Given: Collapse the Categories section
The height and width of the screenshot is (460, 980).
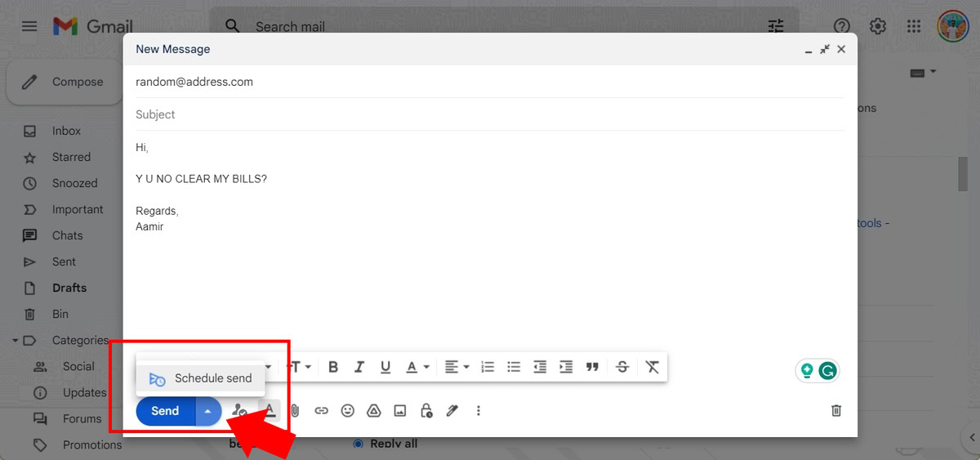Looking at the screenshot, I should click(x=16, y=340).
